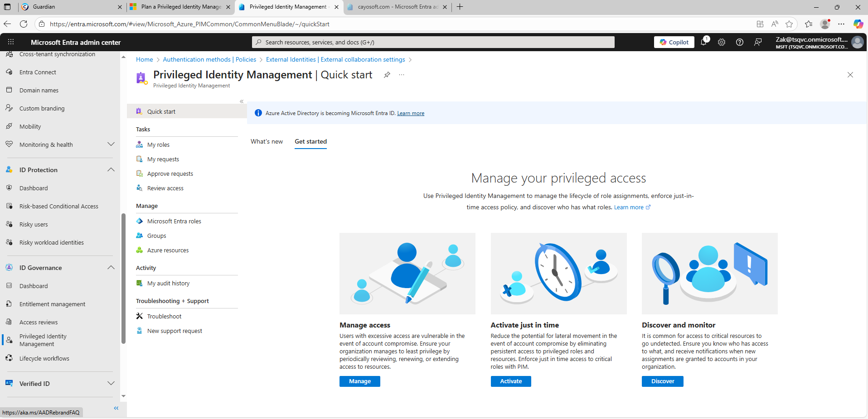Click the help question mark icon
The width and height of the screenshot is (868, 419).
click(740, 42)
